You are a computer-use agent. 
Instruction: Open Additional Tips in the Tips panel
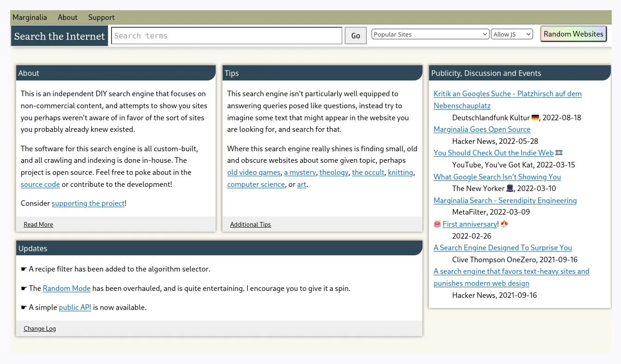pyautogui.click(x=250, y=224)
